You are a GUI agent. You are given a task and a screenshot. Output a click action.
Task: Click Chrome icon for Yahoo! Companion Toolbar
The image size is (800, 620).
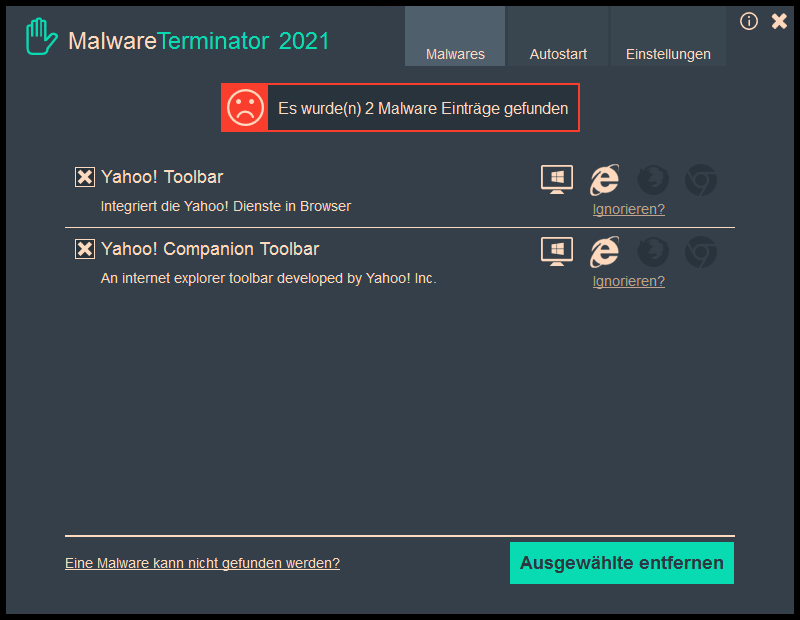(701, 251)
